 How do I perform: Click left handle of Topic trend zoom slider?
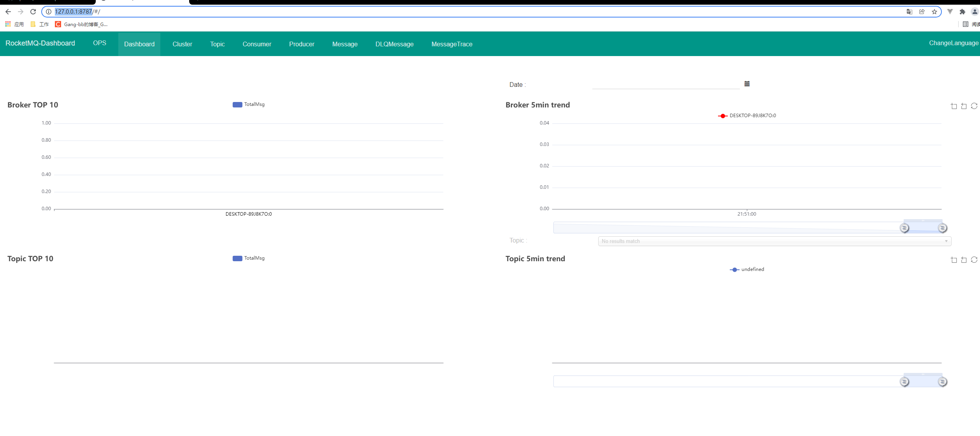[904, 382]
